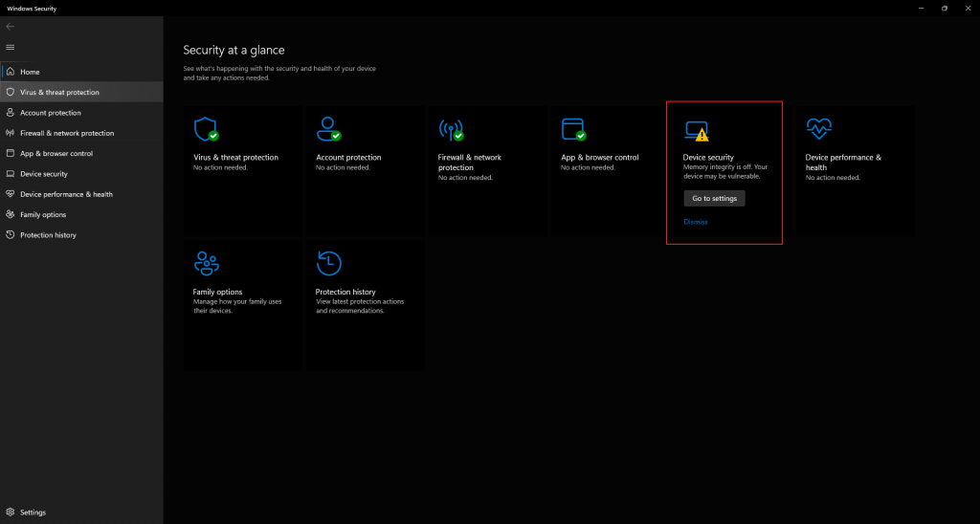Click the window icon beside App & browser control in the sidebar
The height and width of the screenshot is (524, 980).
[x=10, y=153]
